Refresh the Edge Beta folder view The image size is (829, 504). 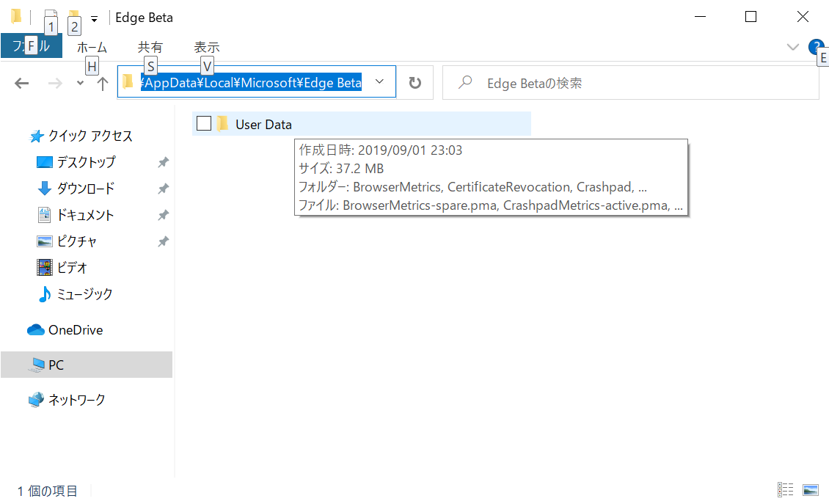point(415,82)
